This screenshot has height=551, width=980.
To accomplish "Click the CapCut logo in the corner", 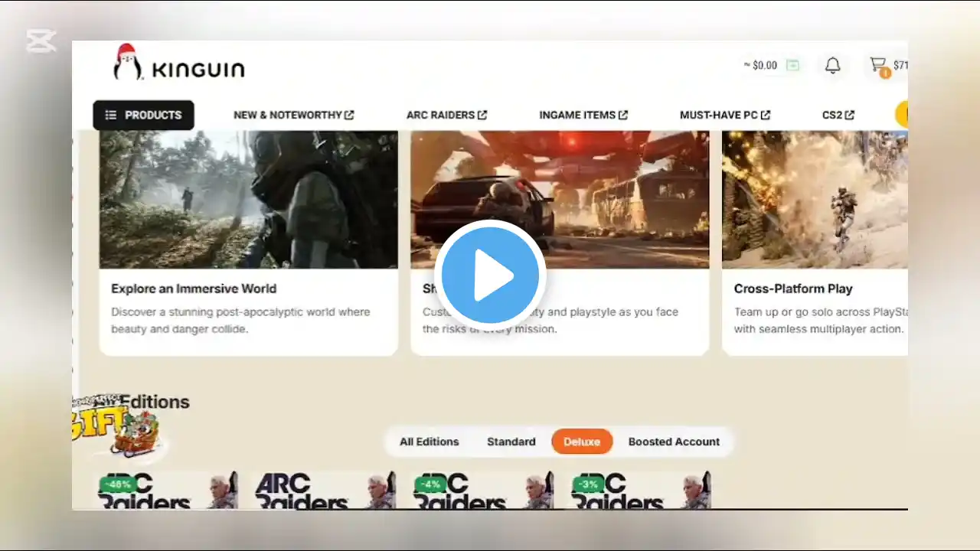I will tap(41, 41).
